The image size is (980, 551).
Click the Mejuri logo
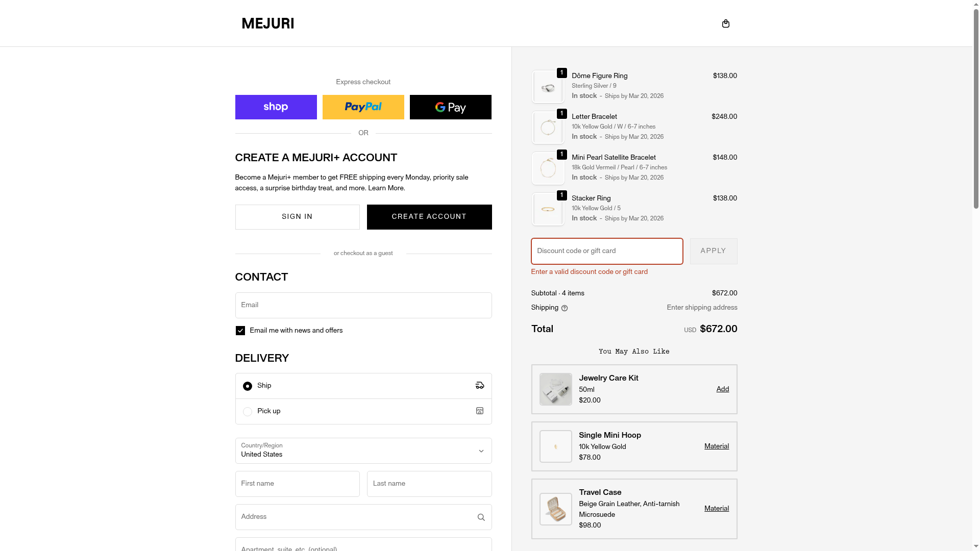(x=268, y=23)
